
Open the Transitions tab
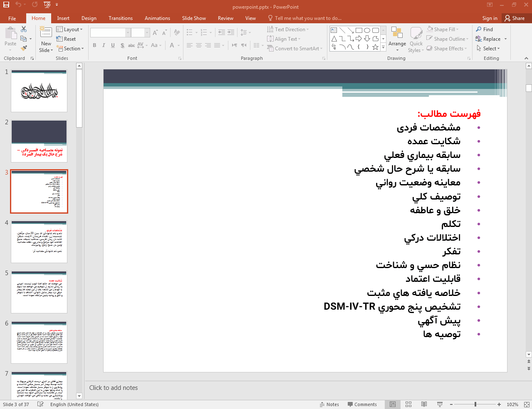click(120, 18)
